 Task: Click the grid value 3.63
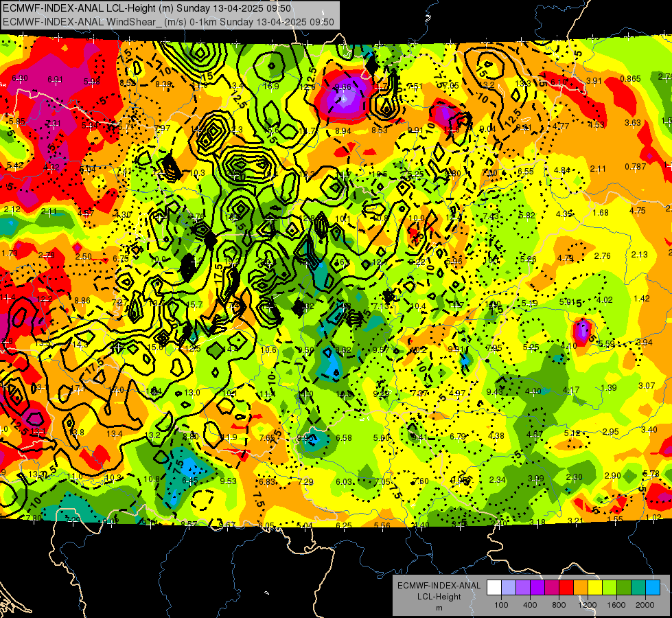tap(633, 123)
